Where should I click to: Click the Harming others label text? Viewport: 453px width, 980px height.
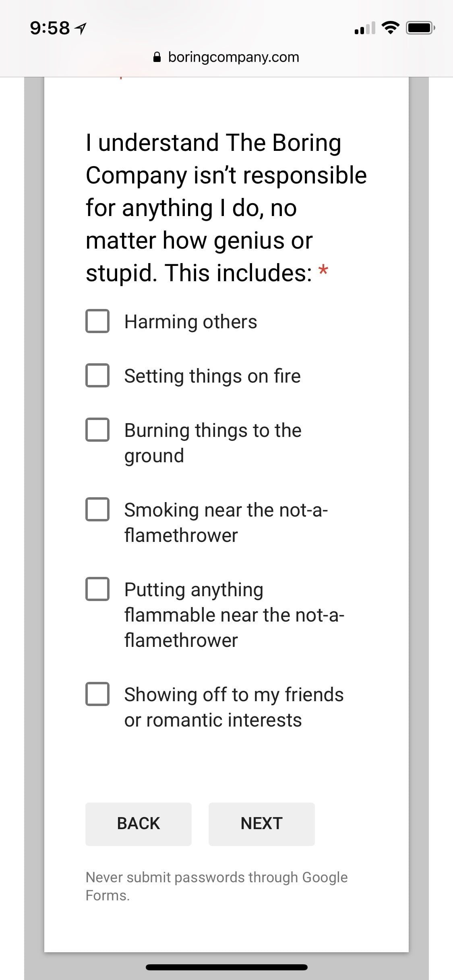point(190,322)
